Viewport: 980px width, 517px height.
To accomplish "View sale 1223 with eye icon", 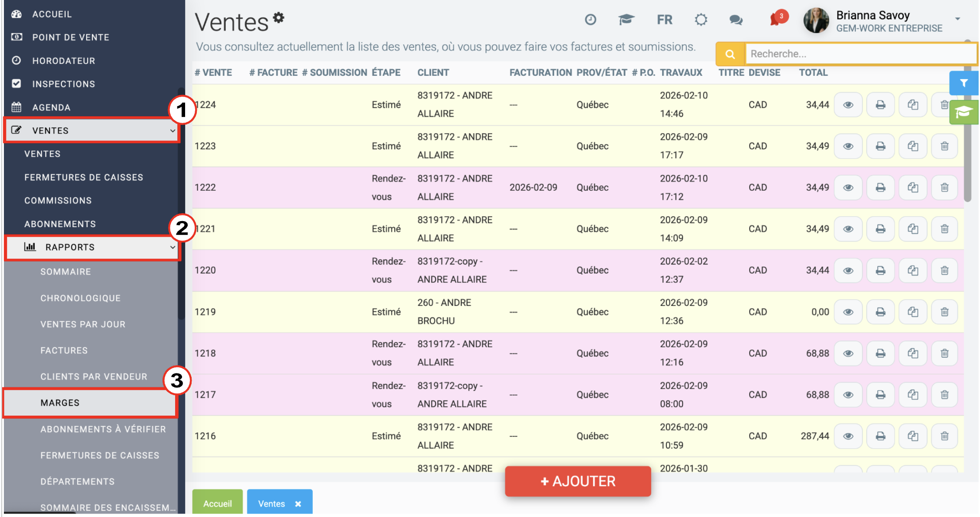I will [848, 146].
